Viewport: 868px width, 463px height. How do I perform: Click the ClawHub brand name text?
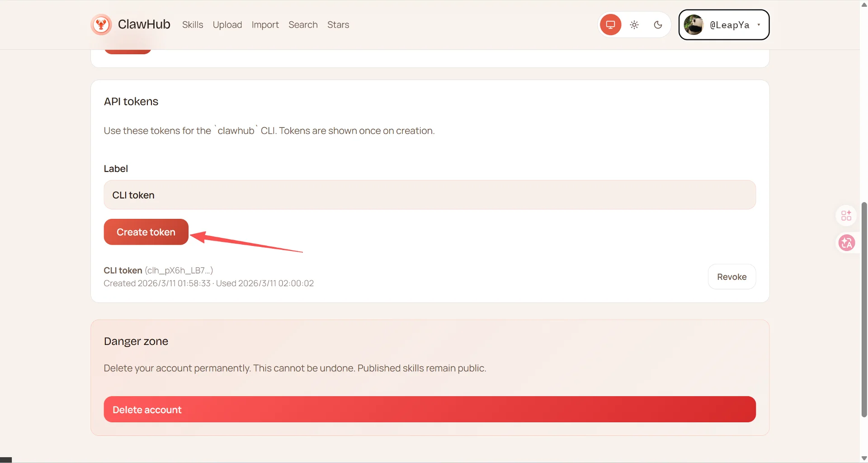[x=144, y=24]
